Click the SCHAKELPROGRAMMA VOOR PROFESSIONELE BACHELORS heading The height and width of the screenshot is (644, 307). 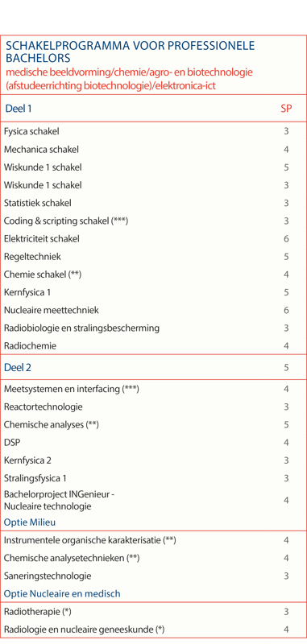(130, 51)
